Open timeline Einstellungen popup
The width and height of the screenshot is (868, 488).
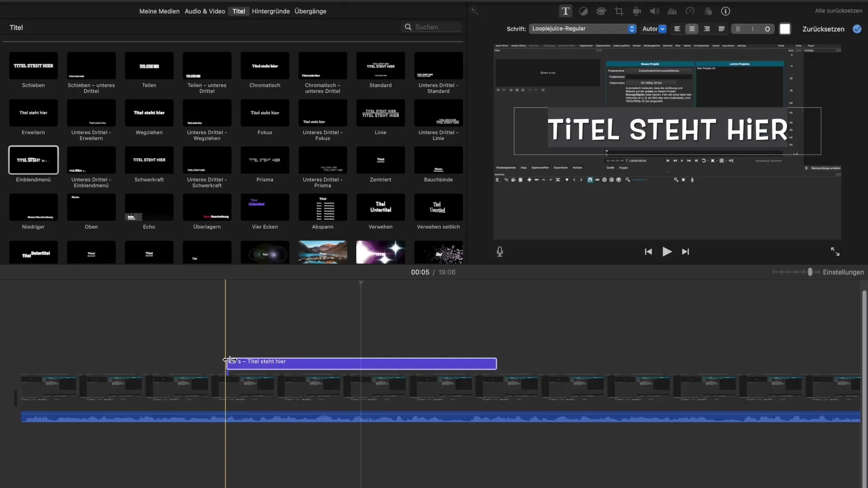tap(843, 272)
